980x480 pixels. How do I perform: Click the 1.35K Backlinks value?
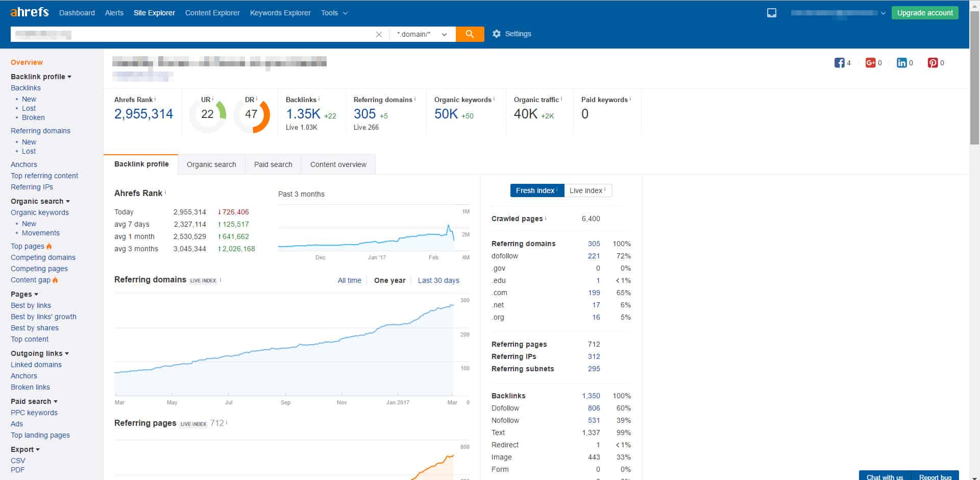click(x=303, y=114)
